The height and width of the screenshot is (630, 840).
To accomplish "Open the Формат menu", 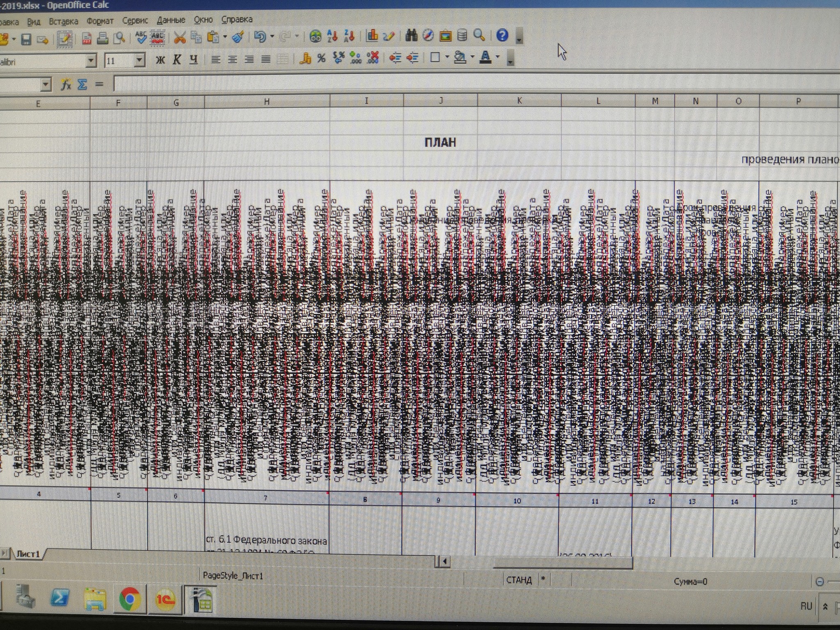I will (100, 21).
